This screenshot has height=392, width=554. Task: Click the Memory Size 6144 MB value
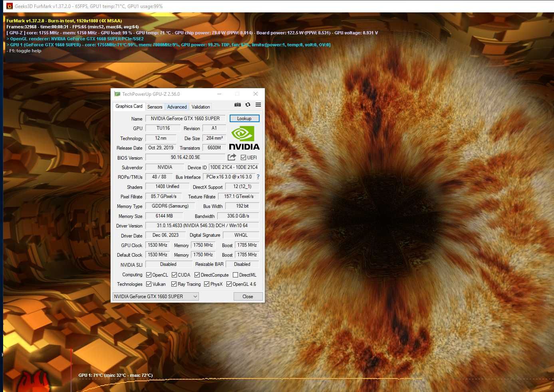(164, 216)
